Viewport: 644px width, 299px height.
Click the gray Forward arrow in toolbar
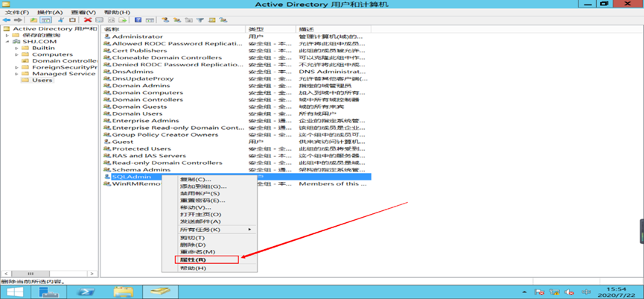point(17,19)
